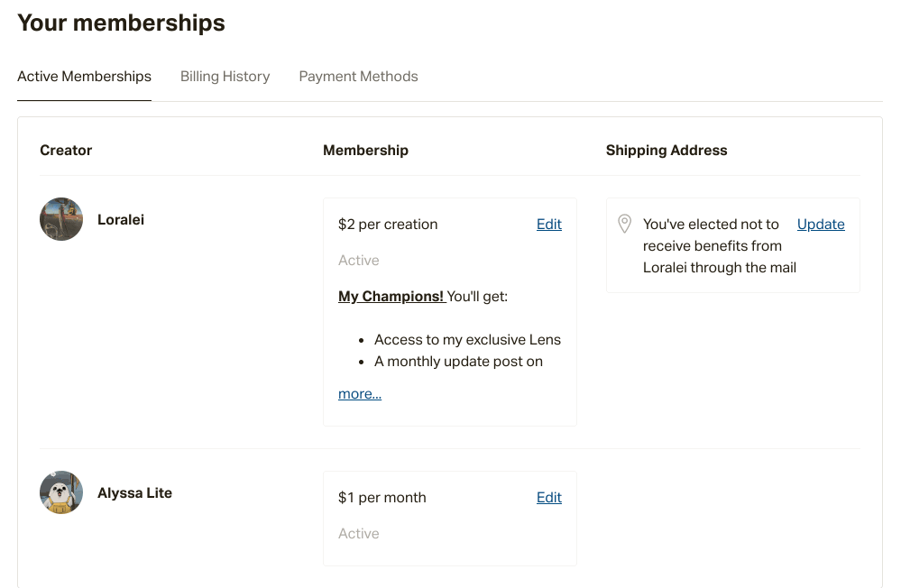Go to the Payment Methods tab
The height and width of the screenshot is (588, 901).
pyautogui.click(x=358, y=77)
